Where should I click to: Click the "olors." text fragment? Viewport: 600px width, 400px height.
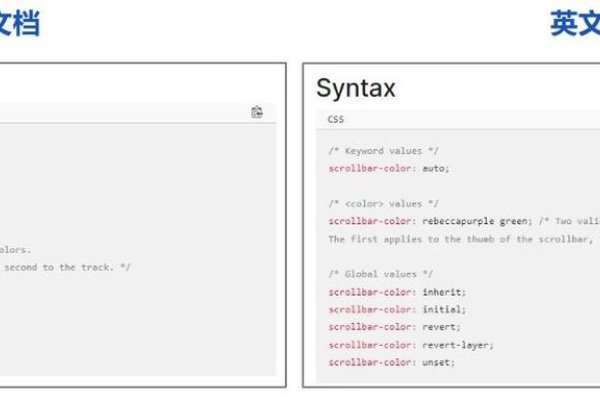click(16, 250)
